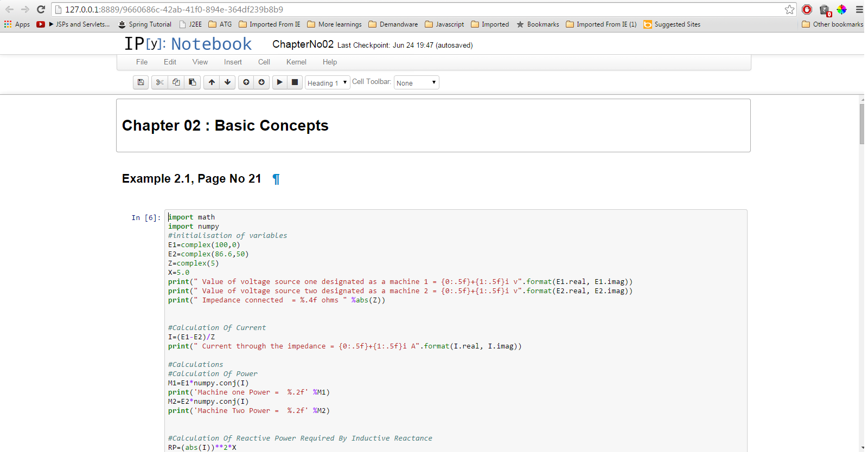Copy the selected cell from the toolbar
868x452 pixels.
176,82
